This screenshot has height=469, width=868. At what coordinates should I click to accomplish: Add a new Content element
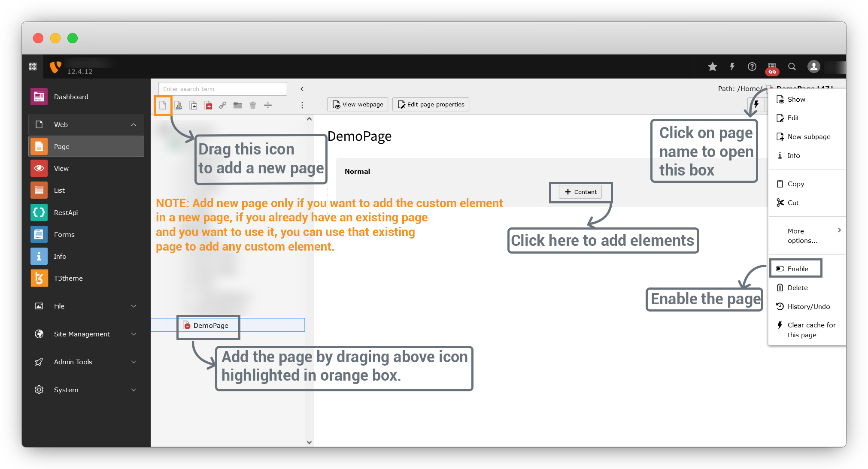pyautogui.click(x=581, y=192)
